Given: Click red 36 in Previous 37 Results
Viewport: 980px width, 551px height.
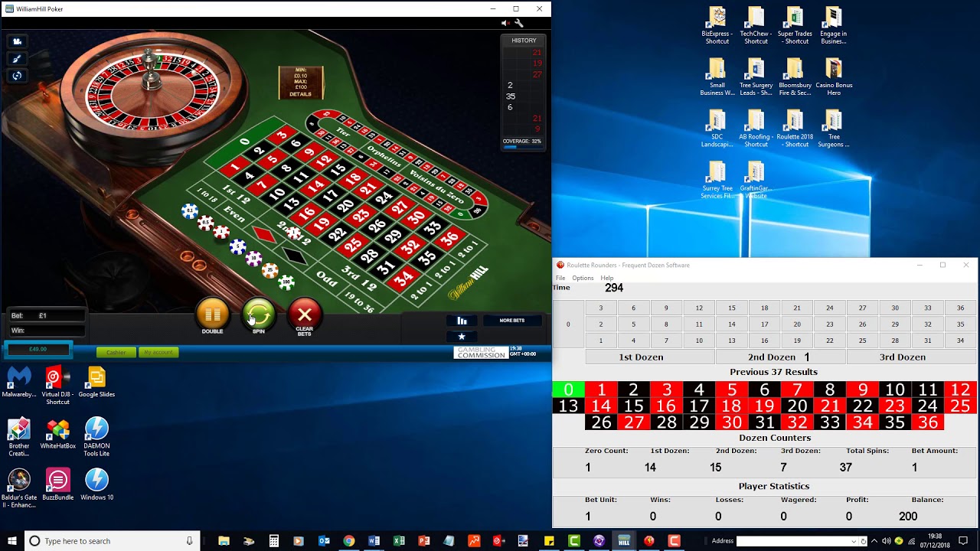Looking at the screenshot, I should point(928,422).
